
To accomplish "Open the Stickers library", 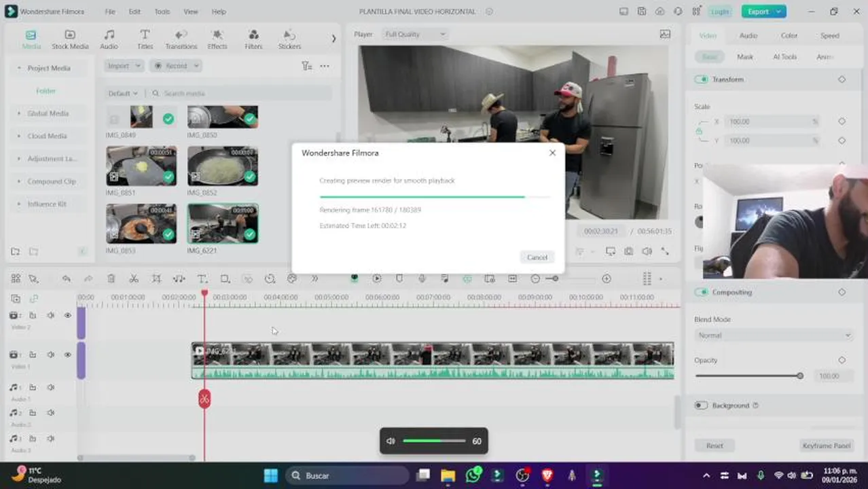I will coord(289,39).
